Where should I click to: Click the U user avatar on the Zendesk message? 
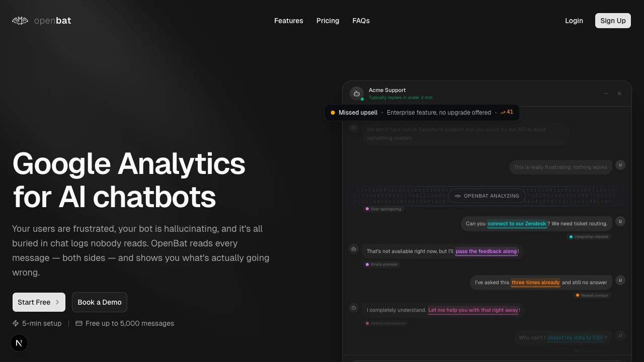[x=620, y=222]
